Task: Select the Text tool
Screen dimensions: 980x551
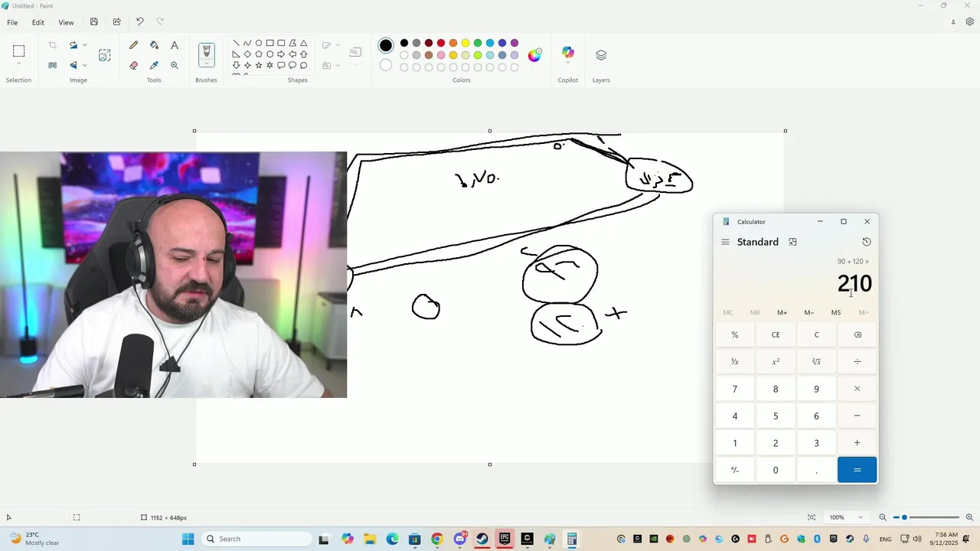Action: pos(175,45)
